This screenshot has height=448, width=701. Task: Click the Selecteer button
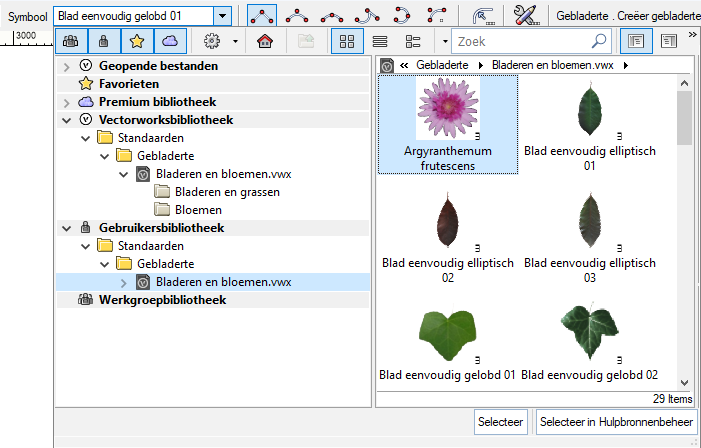[x=501, y=422]
